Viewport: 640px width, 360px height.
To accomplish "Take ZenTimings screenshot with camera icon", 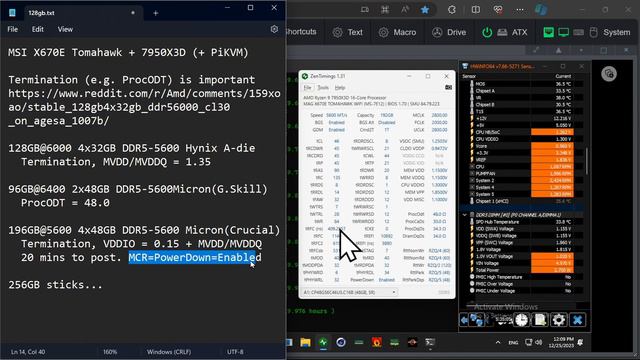I will [x=448, y=87].
